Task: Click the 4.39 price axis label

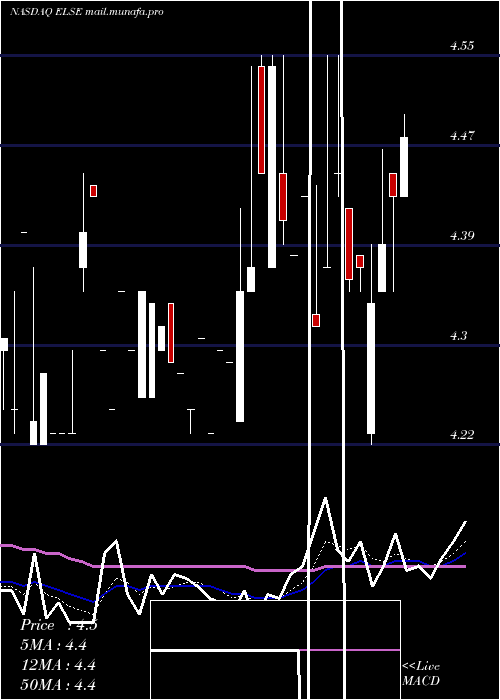Action: [x=462, y=236]
